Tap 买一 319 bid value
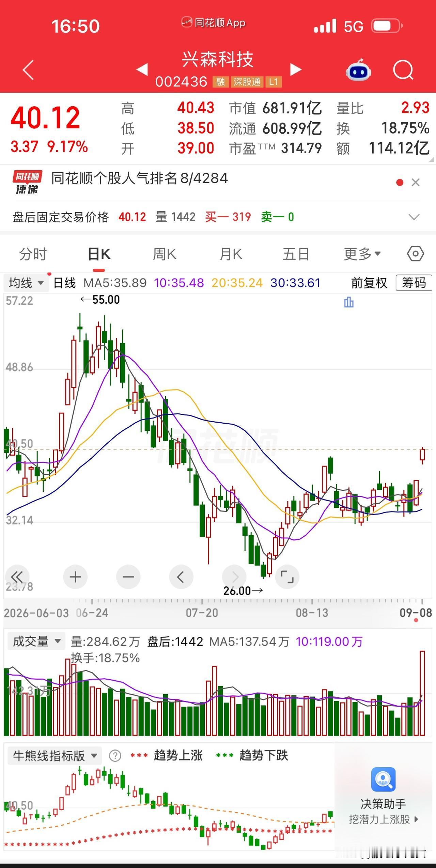Image resolution: width=436 pixels, height=868 pixels. point(228,217)
